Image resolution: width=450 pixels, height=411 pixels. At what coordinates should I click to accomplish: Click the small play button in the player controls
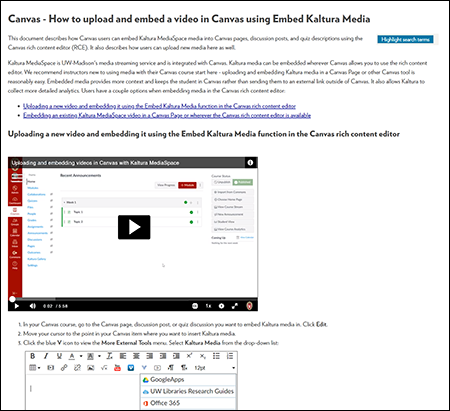[17, 306]
